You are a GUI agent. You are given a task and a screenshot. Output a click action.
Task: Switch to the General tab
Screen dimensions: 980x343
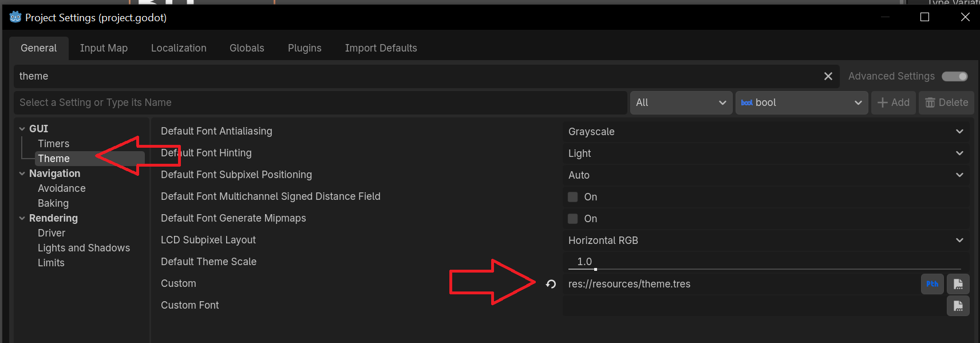click(39, 48)
